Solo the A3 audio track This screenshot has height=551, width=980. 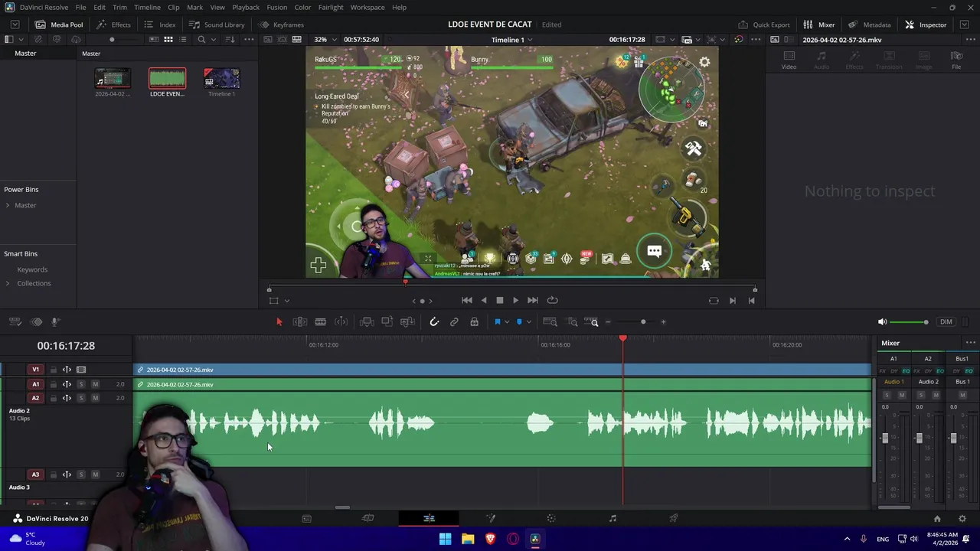pos(81,474)
